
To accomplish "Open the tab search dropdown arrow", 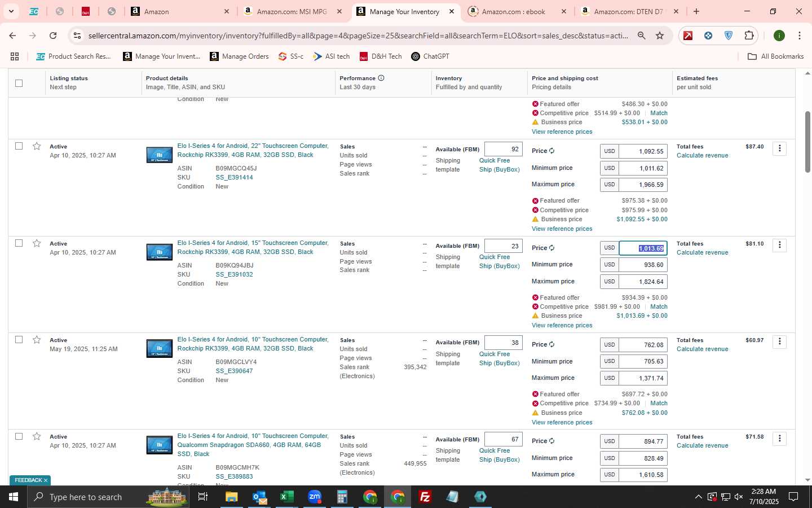I will (x=11, y=11).
